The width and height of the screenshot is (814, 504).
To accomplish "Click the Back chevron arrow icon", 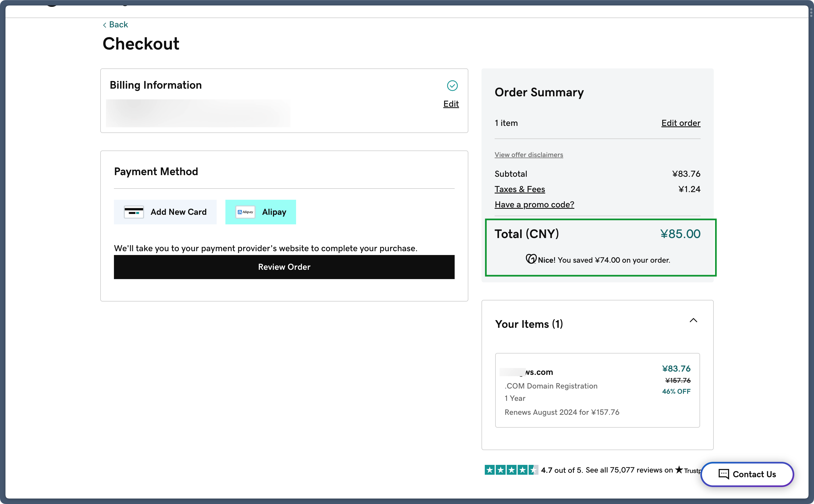I will click(x=104, y=25).
